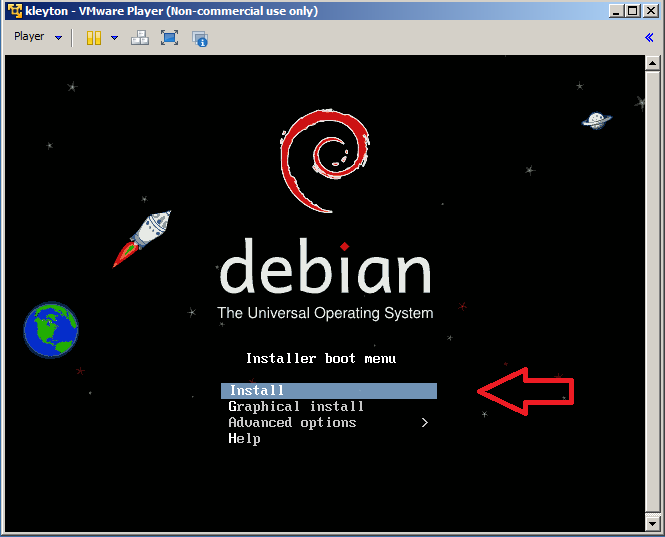
Task: Click the rocket ship graphic
Action: coord(143,238)
